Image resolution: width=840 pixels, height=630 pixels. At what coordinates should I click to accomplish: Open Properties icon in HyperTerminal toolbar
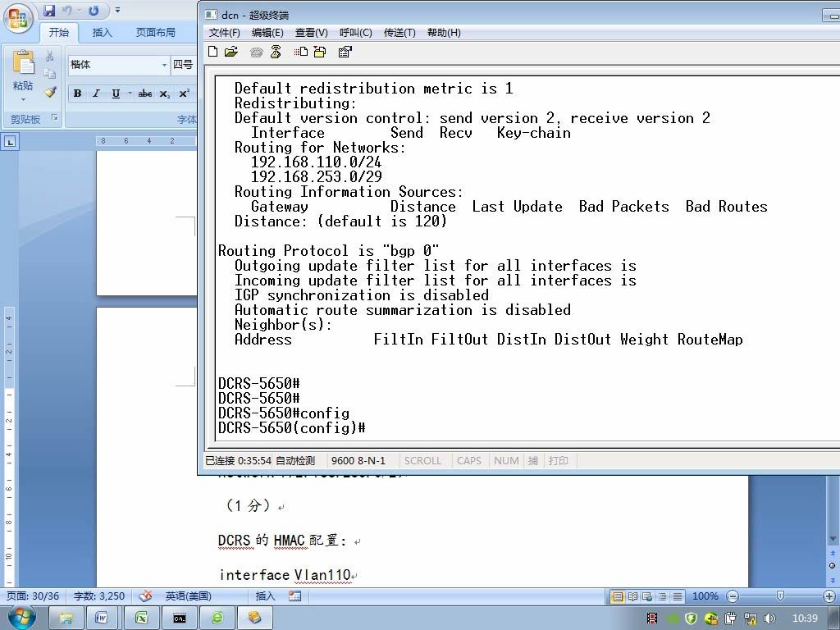345,52
